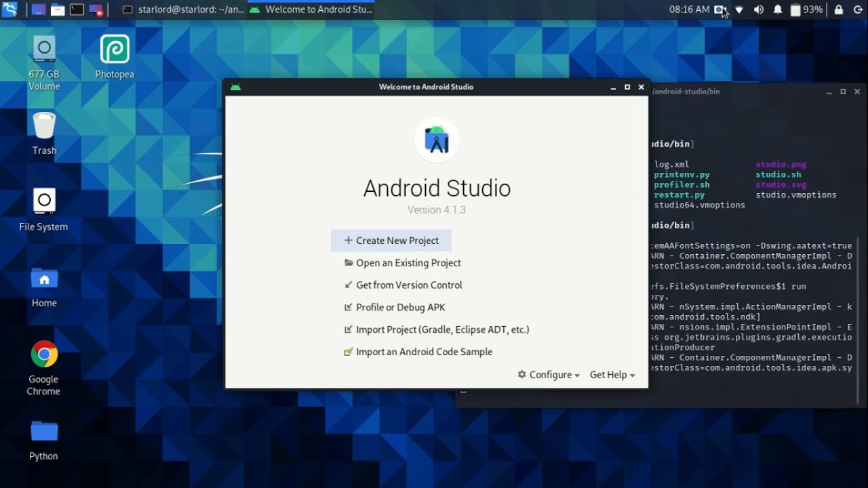Open the notifications bell icon
Image resolution: width=868 pixels, height=488 pixels.
click(778, 9)
